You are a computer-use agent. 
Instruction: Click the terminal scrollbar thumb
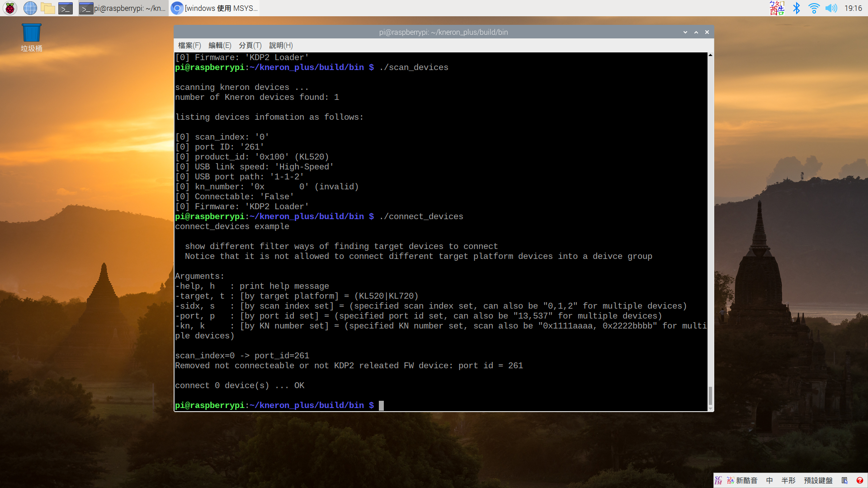coord(710,396)
